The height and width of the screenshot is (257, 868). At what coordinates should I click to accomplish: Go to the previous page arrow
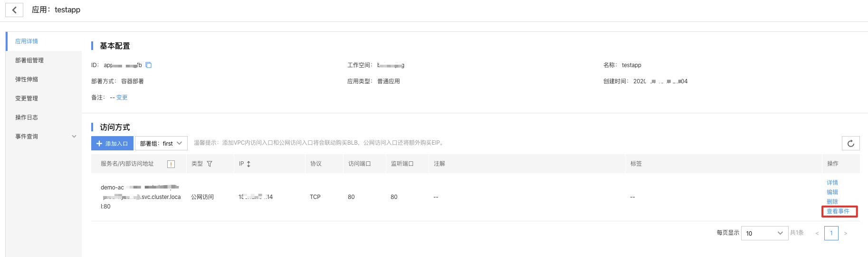pos(817,233)
